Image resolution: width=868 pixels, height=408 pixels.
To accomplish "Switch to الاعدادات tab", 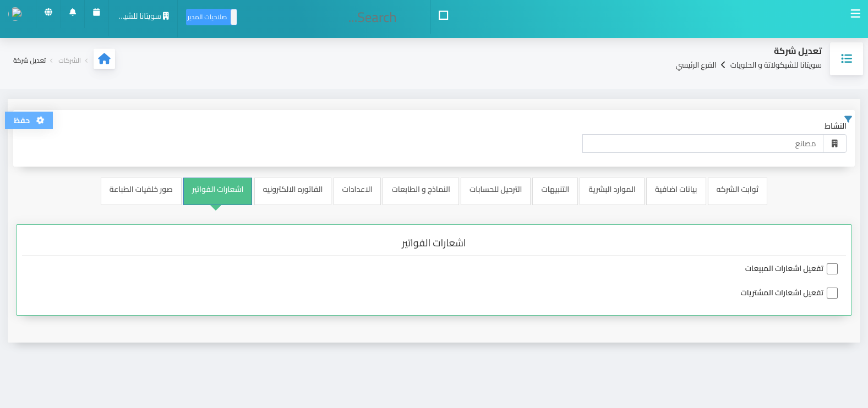I will point(357,191).
